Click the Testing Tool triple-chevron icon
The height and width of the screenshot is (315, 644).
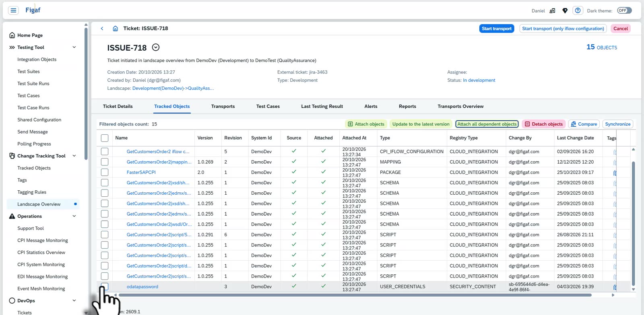[x=12, y=47]
